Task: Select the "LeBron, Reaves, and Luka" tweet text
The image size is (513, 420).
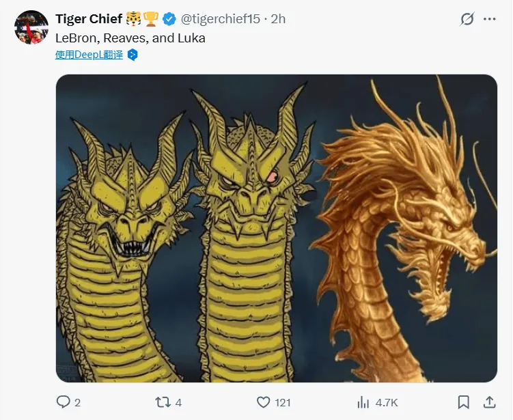Action: [130, 38]
